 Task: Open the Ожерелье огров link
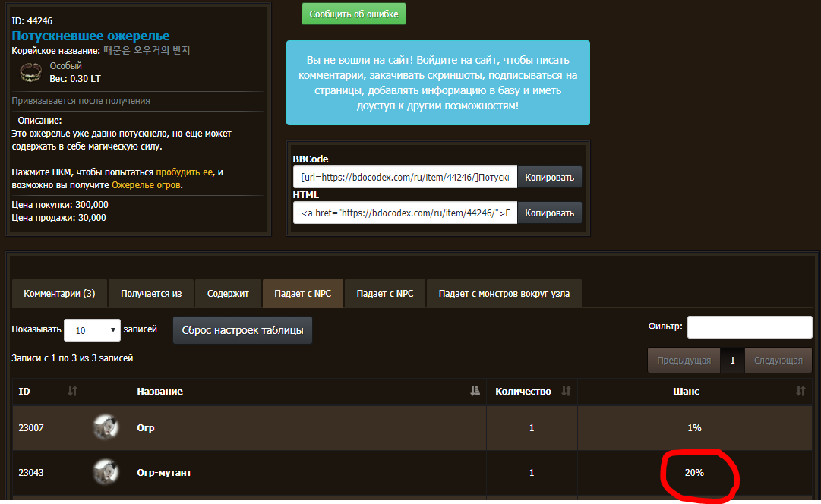pyautogui.click(x=146, y=185)
